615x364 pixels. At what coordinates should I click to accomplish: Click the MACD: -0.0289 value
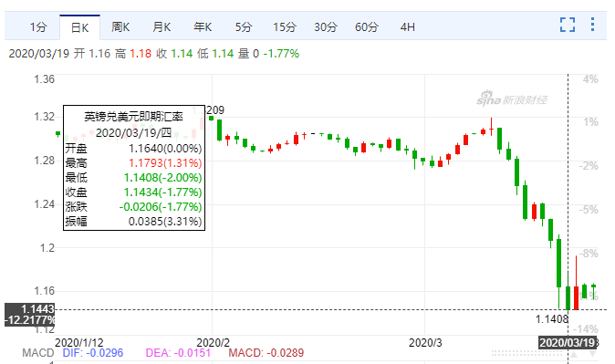[x=266, y=353]
